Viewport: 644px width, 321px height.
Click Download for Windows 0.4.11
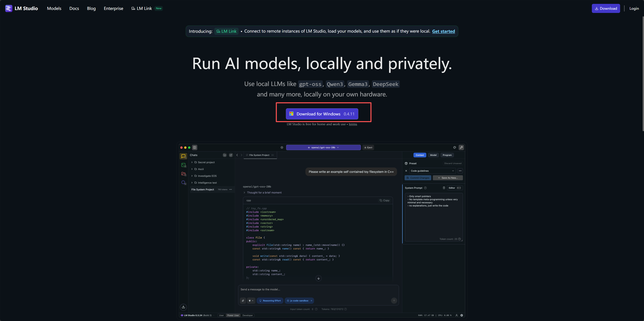(x=322, y=114)
